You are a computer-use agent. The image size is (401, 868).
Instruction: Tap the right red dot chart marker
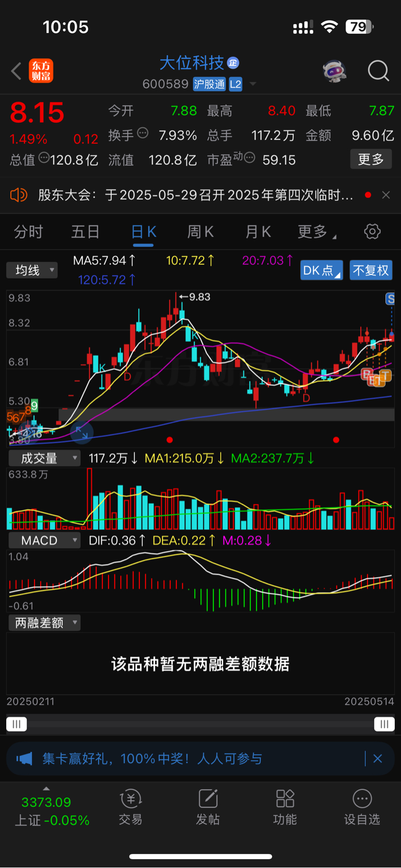pos(336,440)
